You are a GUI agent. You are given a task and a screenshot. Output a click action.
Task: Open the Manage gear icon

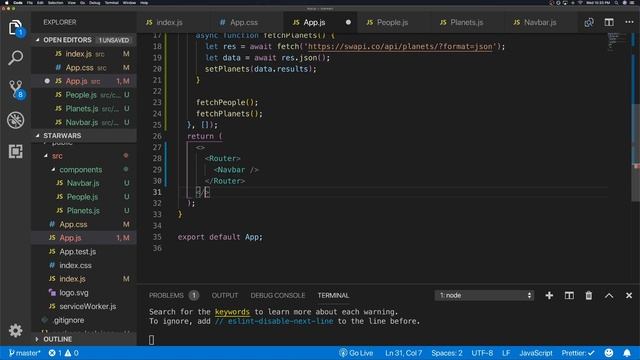16,330
